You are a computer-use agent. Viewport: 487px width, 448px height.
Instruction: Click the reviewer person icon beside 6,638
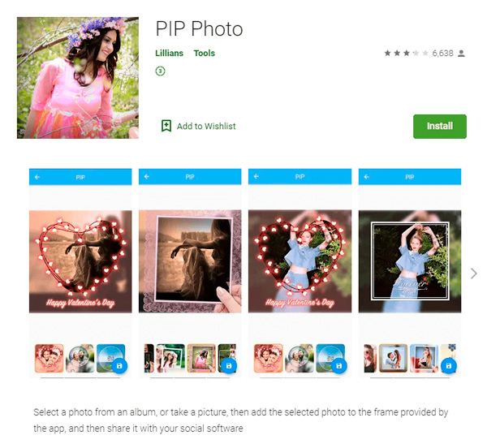pyautogui.click(x=461, y=54)
